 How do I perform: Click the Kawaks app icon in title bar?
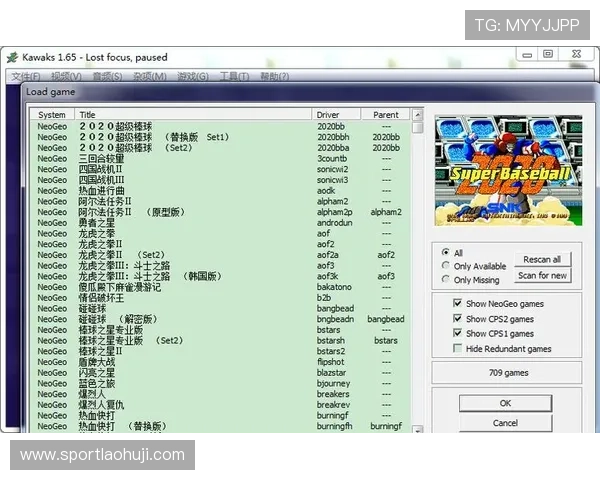(12, 57)
